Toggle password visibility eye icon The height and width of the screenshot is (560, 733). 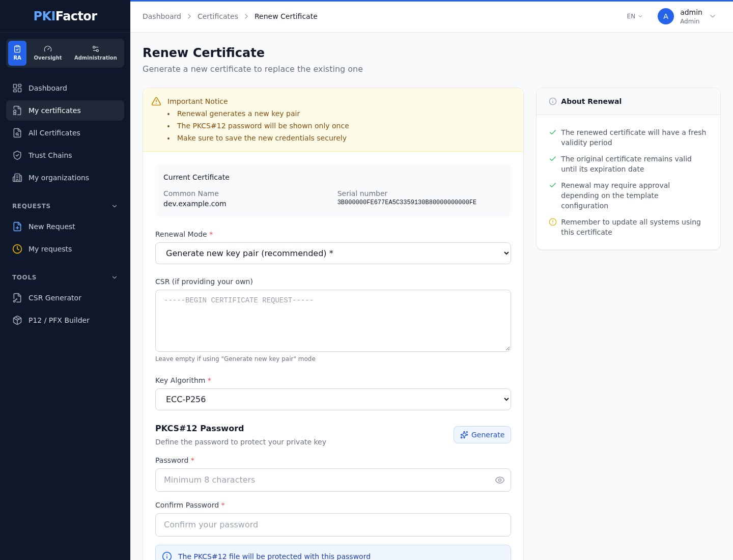coord(500,480)
